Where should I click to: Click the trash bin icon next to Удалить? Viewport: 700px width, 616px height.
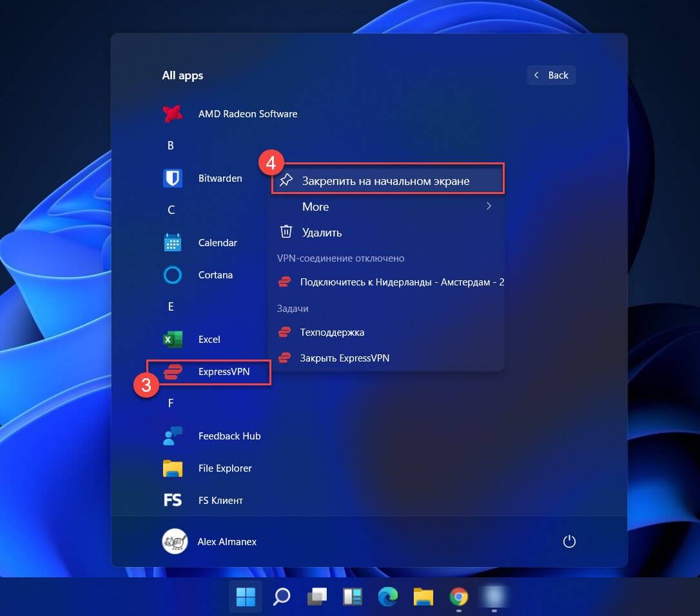pos(286,232)
